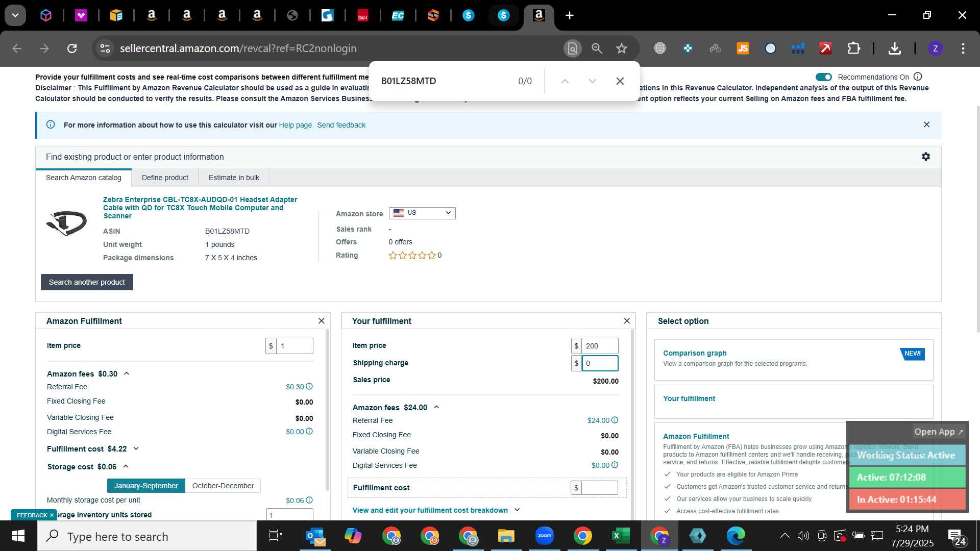This screenshot has height=551, width=980.
Task: Open browser zoom magnifier icon
Action: pyautogui.click(x=597, y=48)
